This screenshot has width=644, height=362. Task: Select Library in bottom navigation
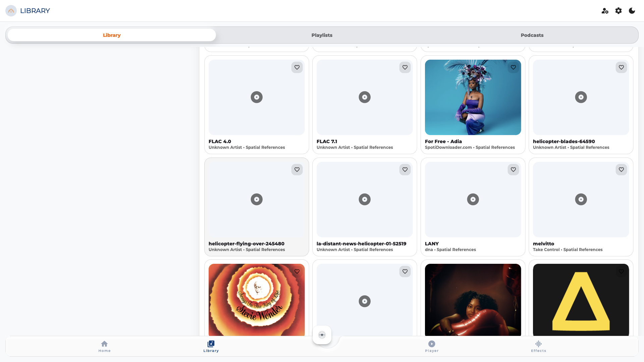coord(211,346)
